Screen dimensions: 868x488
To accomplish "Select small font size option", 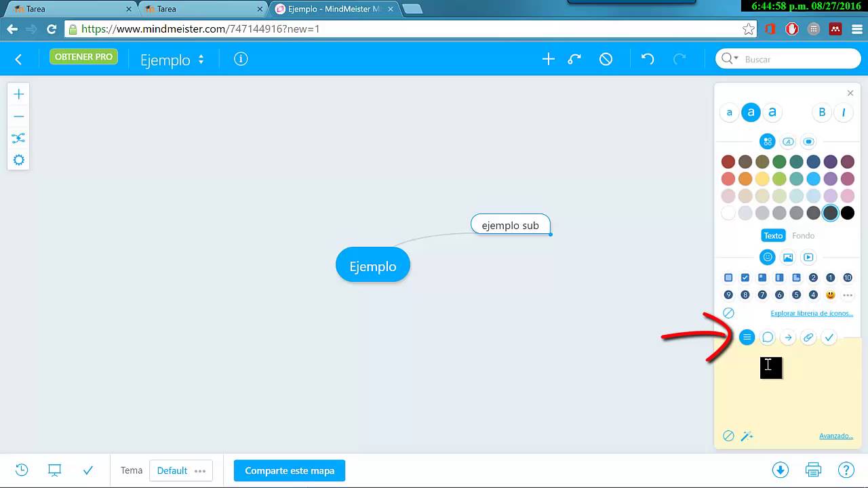I will point(729,113).
